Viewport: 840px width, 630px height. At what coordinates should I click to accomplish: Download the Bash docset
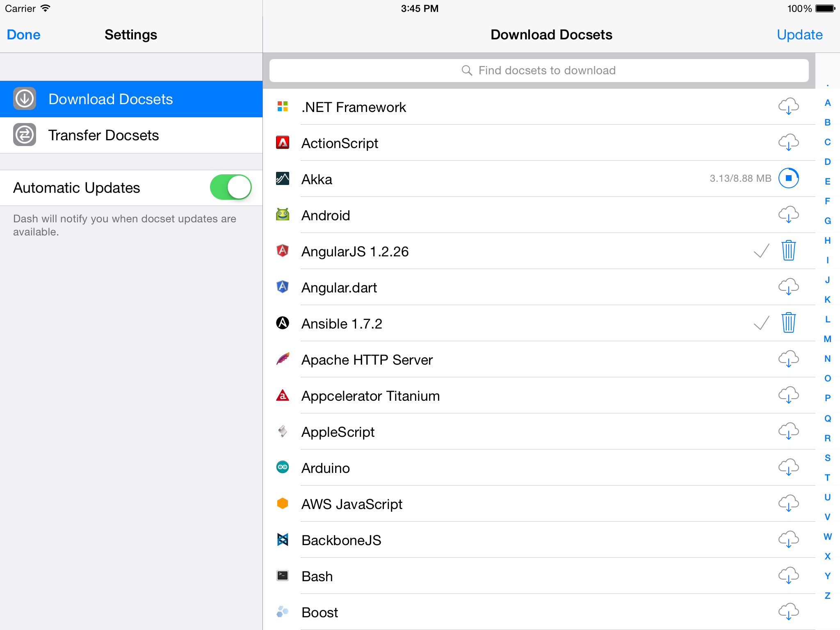[x=788, y=576]
